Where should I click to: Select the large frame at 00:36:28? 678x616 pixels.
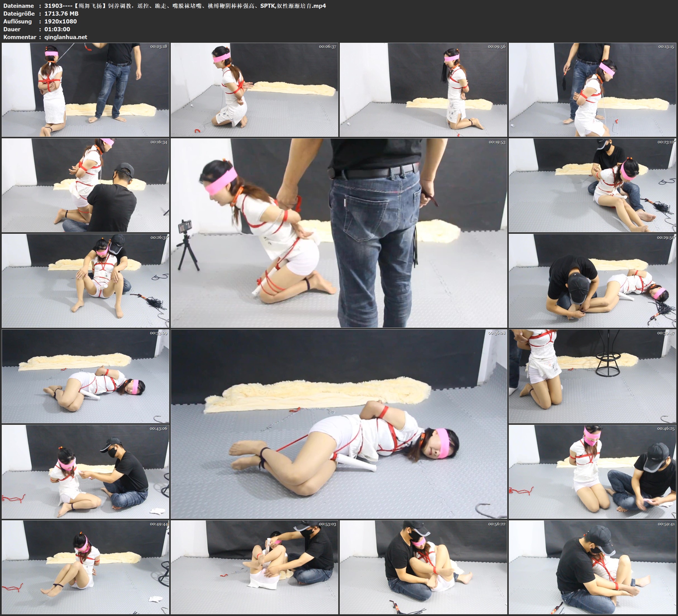coord(339,424)
